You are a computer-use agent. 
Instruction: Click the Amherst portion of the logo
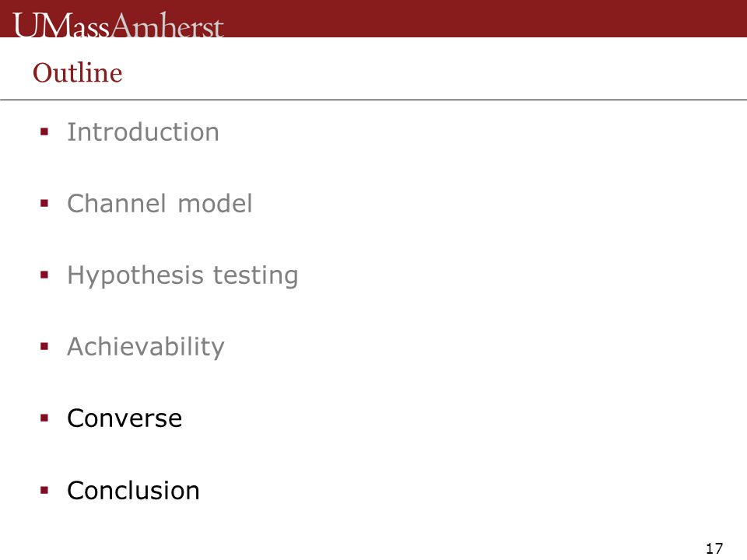(x=167, y=25)
